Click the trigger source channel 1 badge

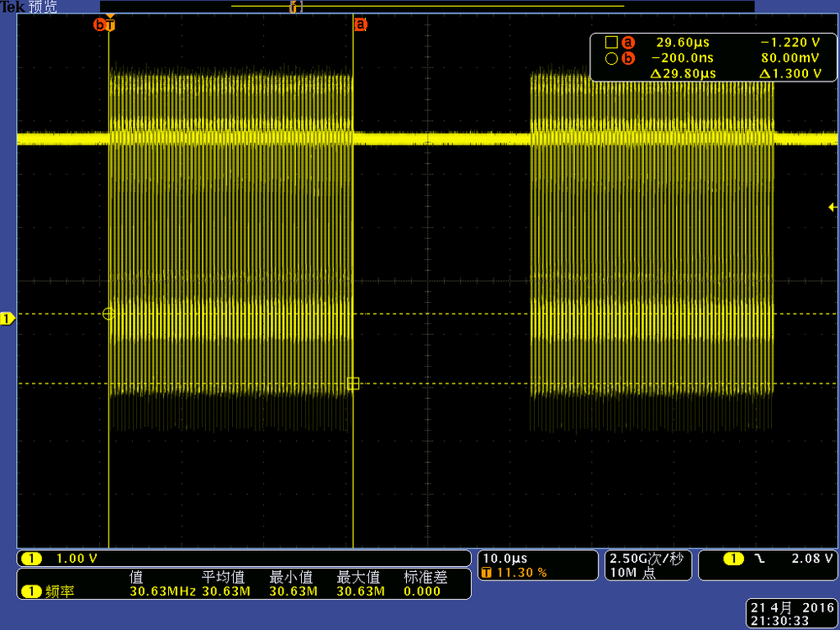point(733,559)
